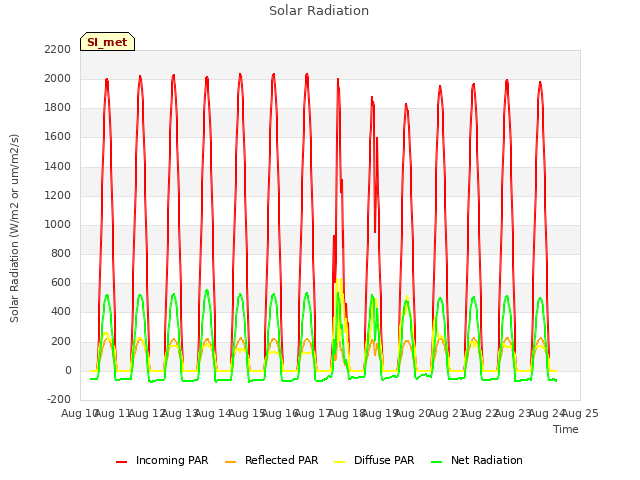Click the 1200 y-axis tick label
640x480 pixels.
point(58,196)
